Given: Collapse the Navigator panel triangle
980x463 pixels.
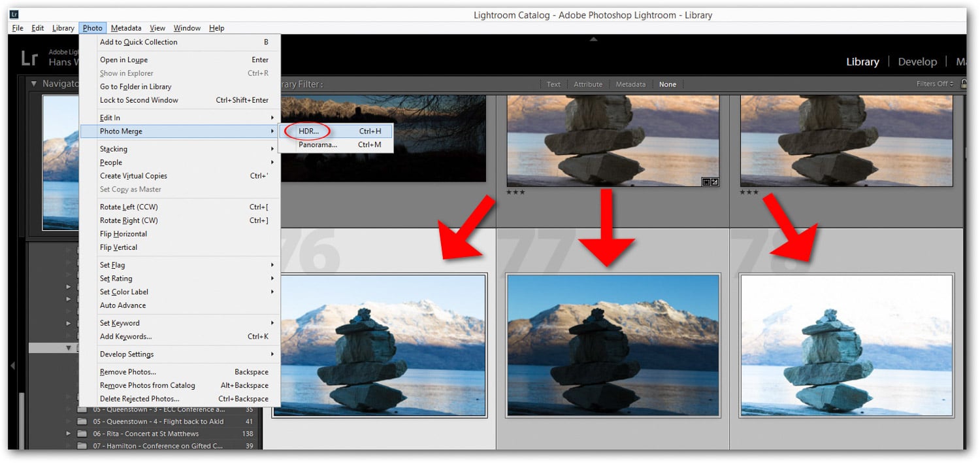Looking at the screenshot, I should [x=34, y=84].
